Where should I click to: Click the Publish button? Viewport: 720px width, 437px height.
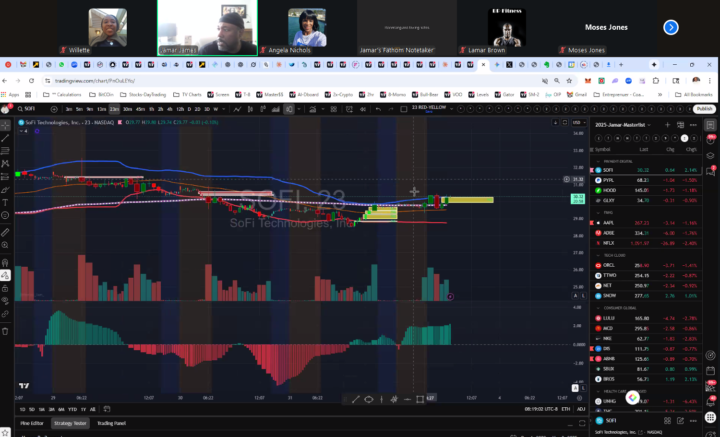click(x=704, y=108)
